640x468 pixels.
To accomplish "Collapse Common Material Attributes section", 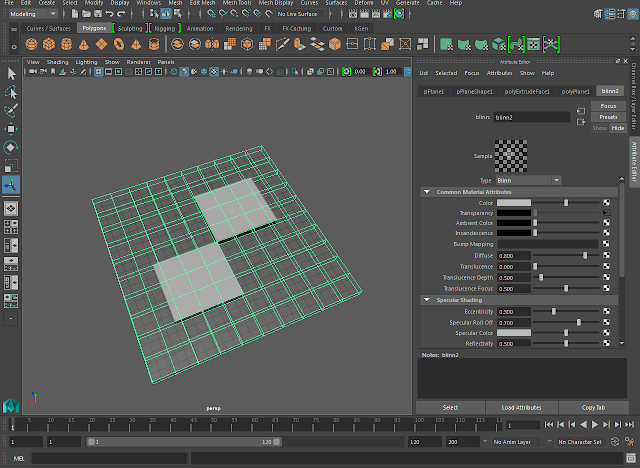I will click(427, 191).
